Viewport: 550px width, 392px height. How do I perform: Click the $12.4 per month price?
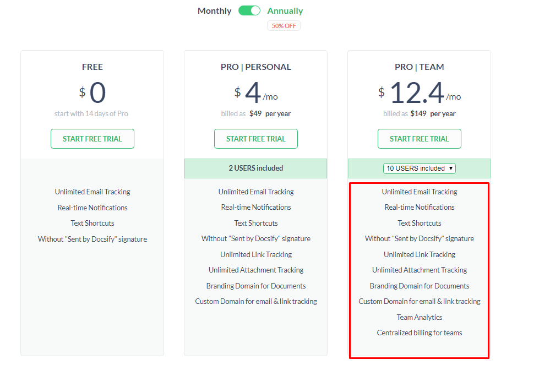(419, 93)
